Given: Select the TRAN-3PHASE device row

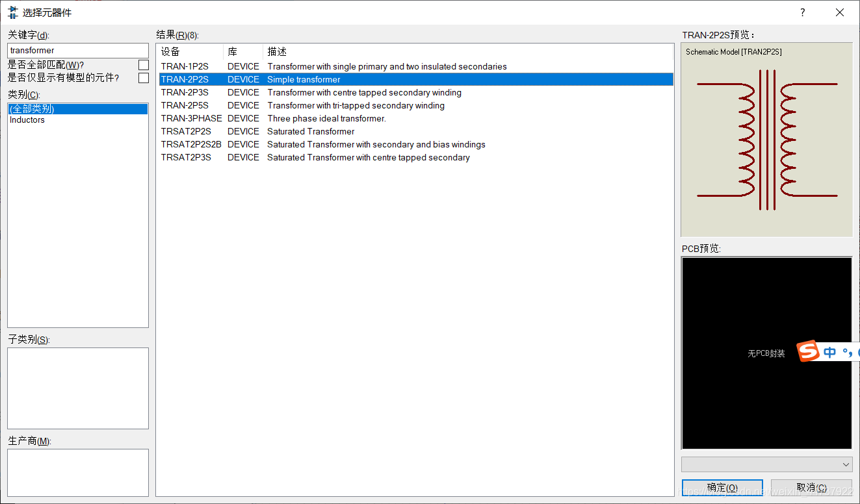Looking at the screenshot, I should click(x=416, y=118).
